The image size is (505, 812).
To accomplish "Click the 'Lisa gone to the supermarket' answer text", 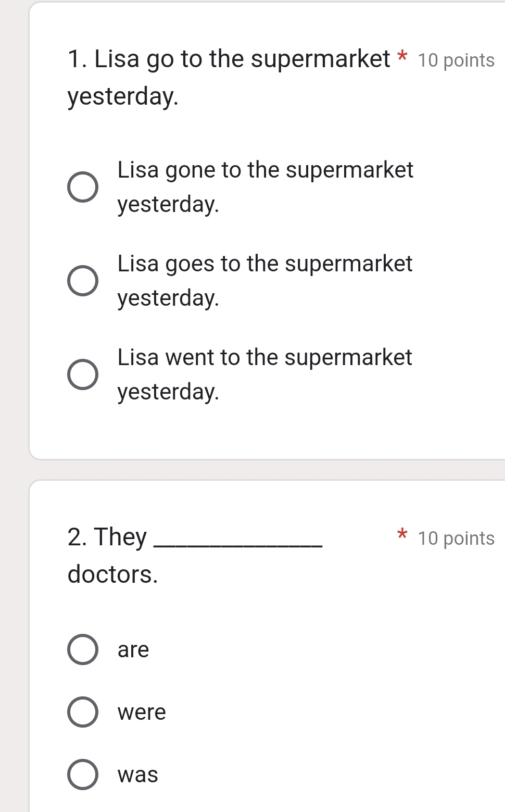I will coord(265,186).
